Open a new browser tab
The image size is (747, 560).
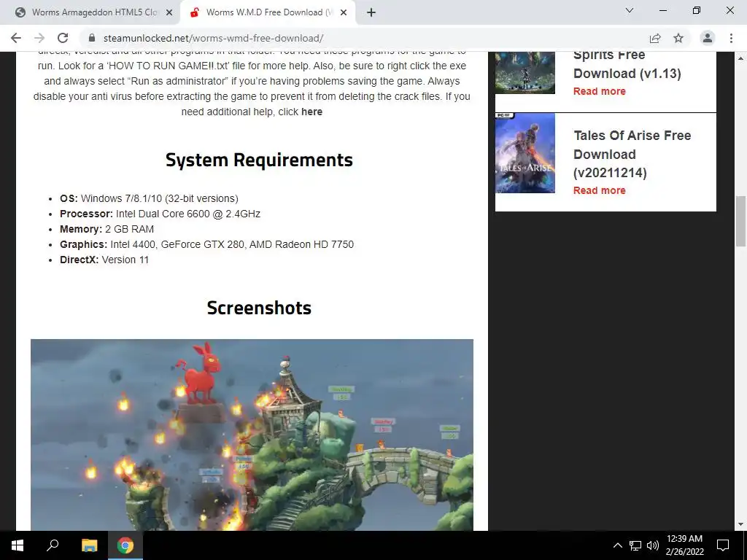click(x=371, y=12)
